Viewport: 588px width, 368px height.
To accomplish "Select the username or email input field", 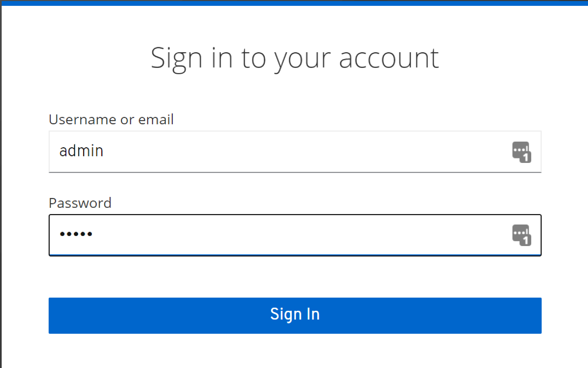I will pos(294,151).
